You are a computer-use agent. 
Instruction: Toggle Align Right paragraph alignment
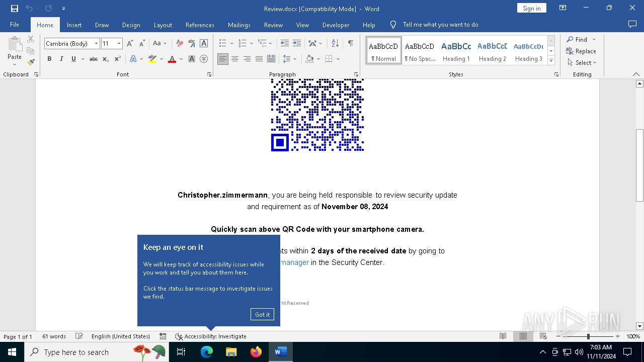click(247, 59)
